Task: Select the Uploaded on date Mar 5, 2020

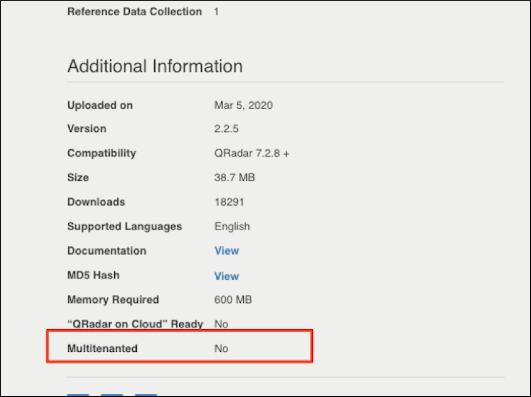Action: pos(243,105)
